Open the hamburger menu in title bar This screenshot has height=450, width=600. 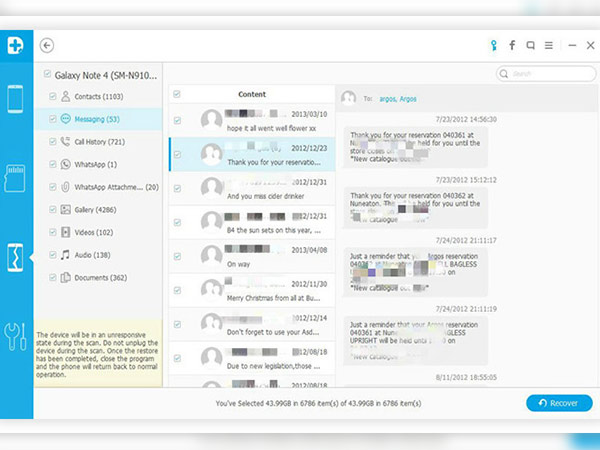pyautogui.click(x=551, y=45)
